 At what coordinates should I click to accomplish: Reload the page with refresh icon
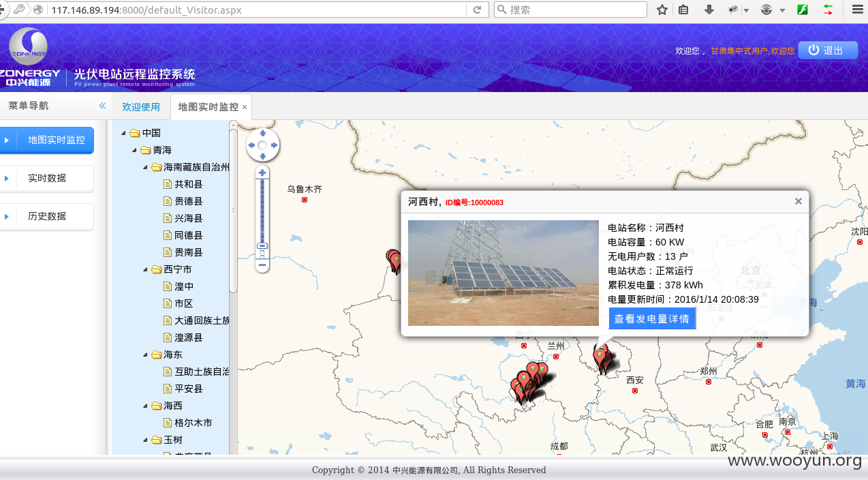478,10
